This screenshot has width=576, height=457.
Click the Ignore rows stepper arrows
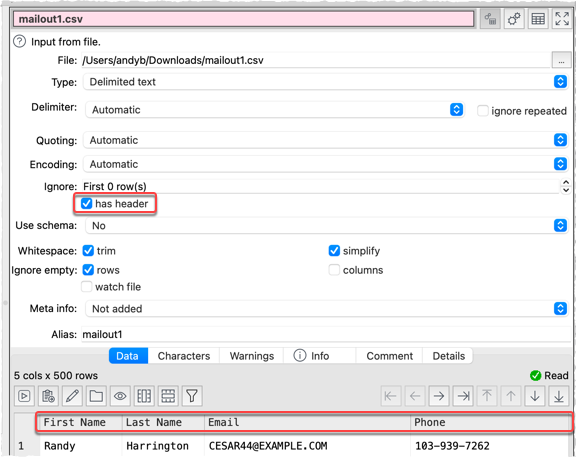pos(566,186)
